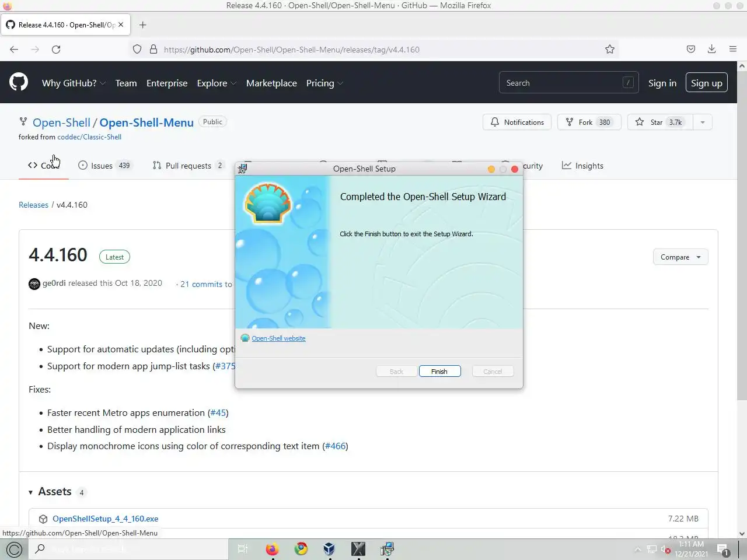Open the Windows Start button
Viewport: 747px width, 560px height.
[15, 549]
